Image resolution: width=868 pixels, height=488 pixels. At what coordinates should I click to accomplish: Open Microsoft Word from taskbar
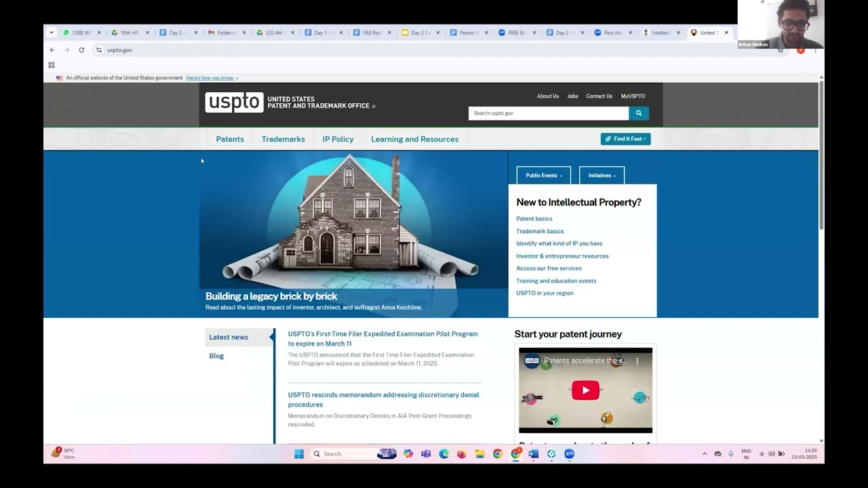coord(533,454)
